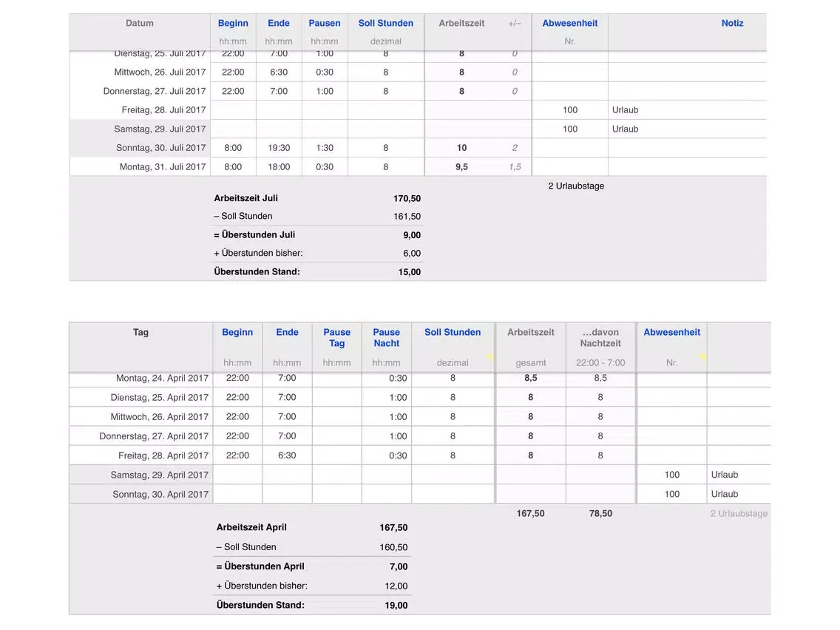Select the Pausen cell 0:30 in the 26. Juli row
The image size is (840, 630).
click(325, 72)
